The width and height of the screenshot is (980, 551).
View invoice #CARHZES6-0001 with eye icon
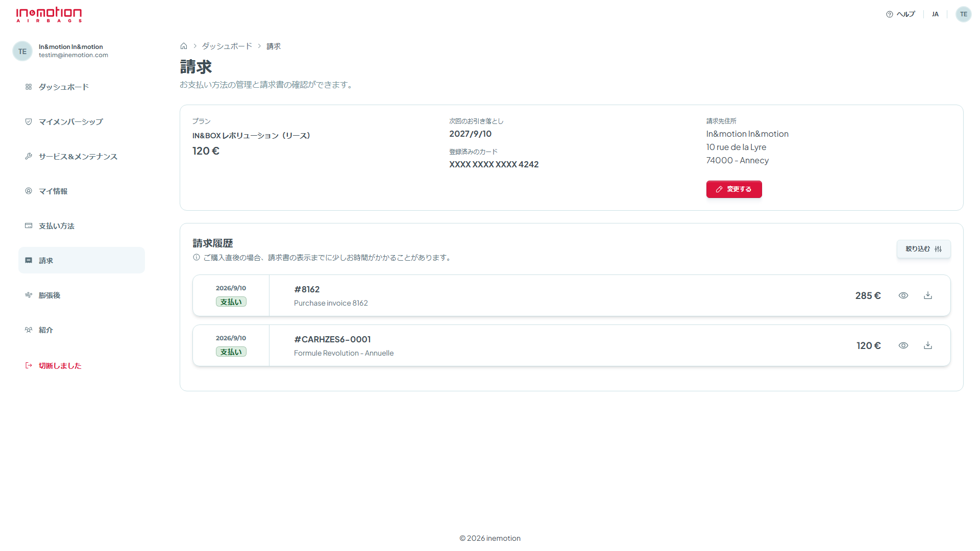[903, 345]
